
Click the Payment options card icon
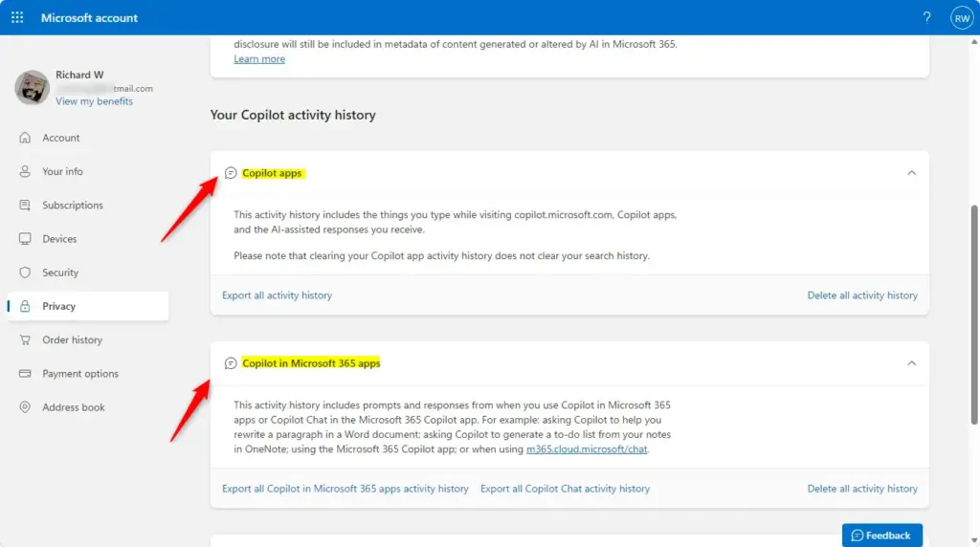(25, 373)
